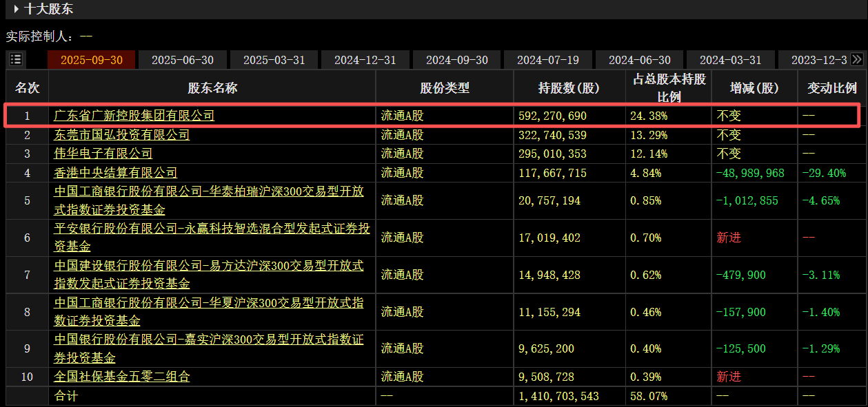Click the decrease value -48,989,968
Viewport: 868px width, 407px height.
point(751,173)
